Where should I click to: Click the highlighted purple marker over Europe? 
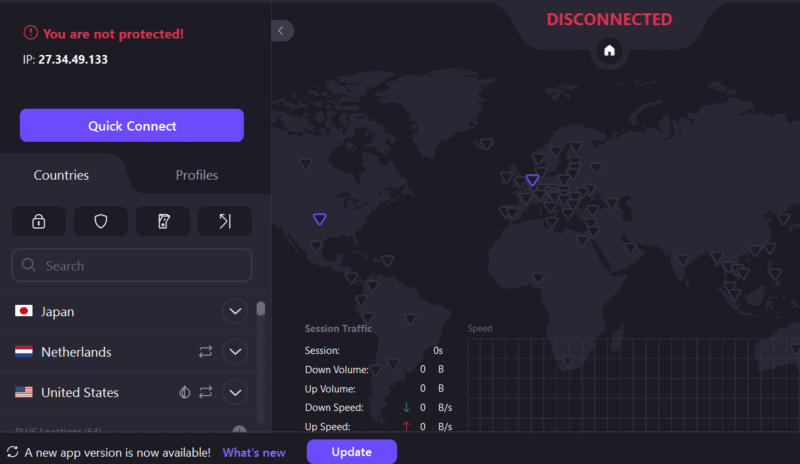click(x=532, y=180)
